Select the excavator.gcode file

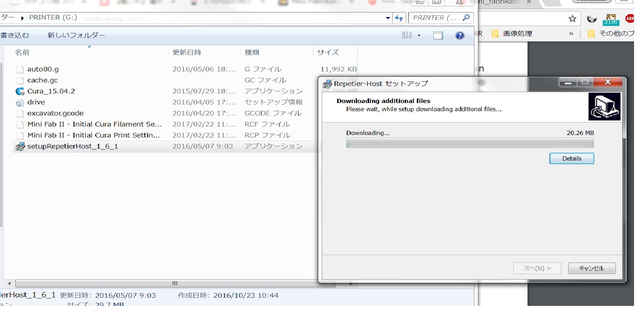(x=55, y=113)
